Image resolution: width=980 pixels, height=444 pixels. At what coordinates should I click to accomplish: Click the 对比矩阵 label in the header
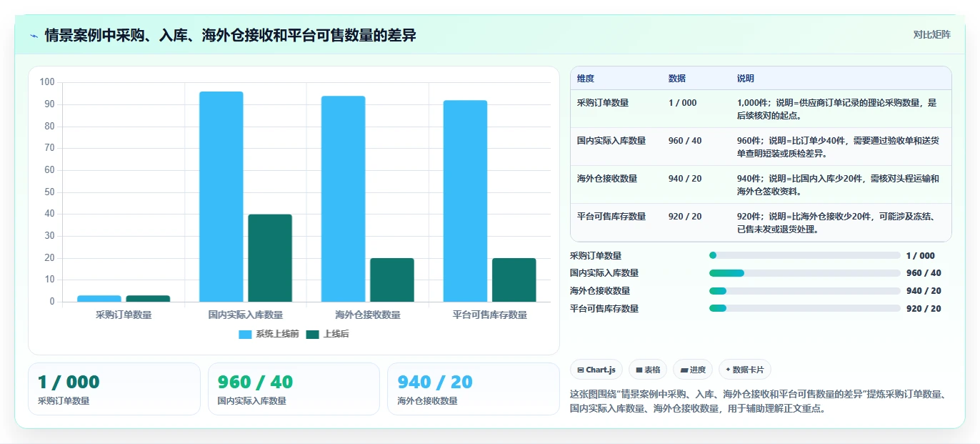pos(932,34)
